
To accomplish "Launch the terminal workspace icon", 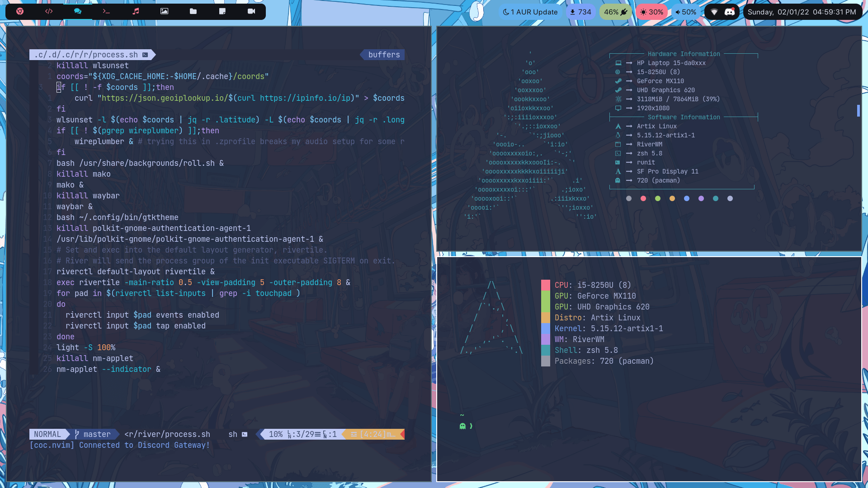I will click(106, 11).
